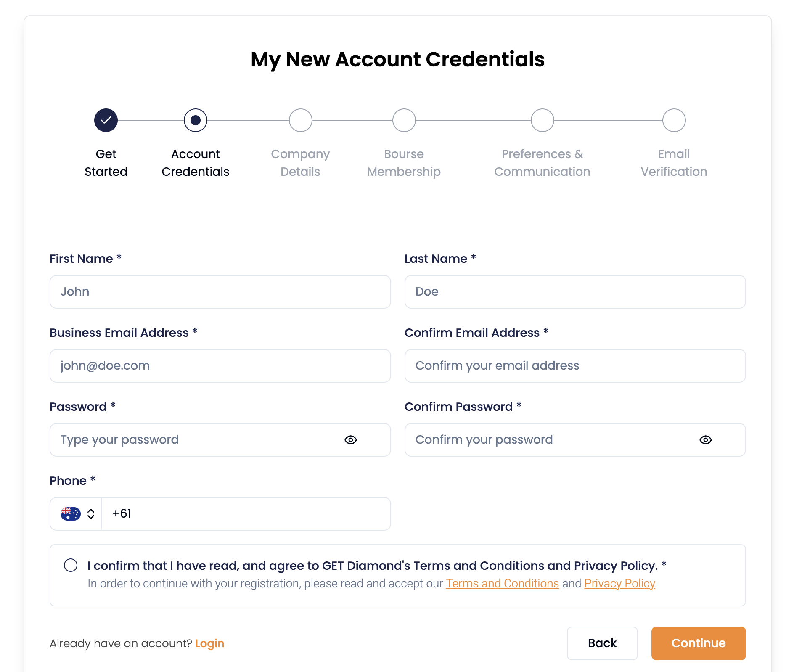
Task: Click the orange Continue button
Action: click(x=699, y=643)
